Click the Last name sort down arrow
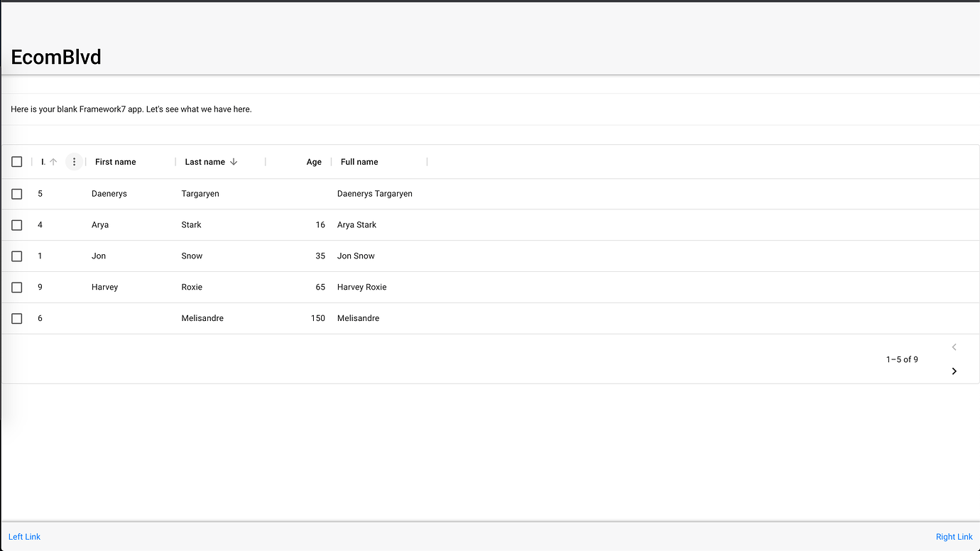The height and width of the screenshot is (551, 980). (x=234, y=162)
